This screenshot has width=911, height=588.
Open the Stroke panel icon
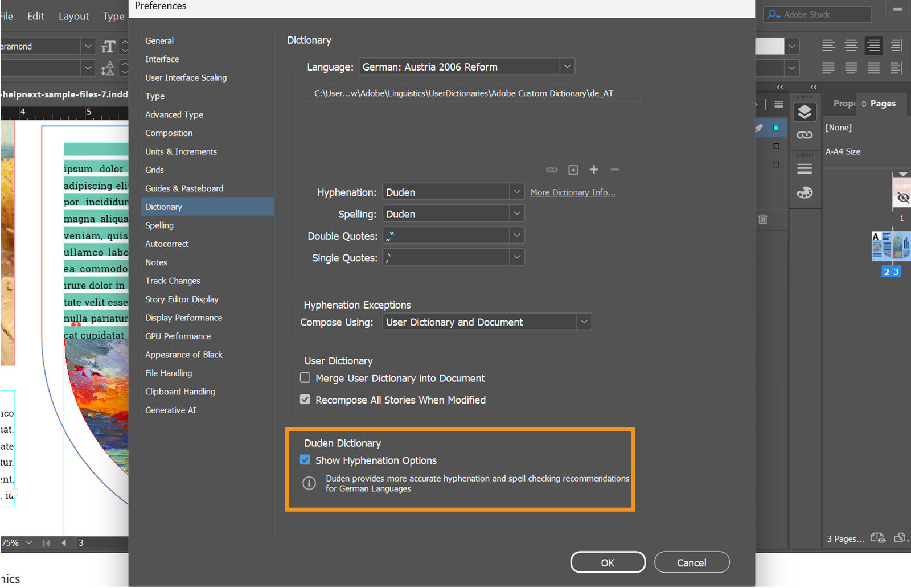(x=805, y=169)
